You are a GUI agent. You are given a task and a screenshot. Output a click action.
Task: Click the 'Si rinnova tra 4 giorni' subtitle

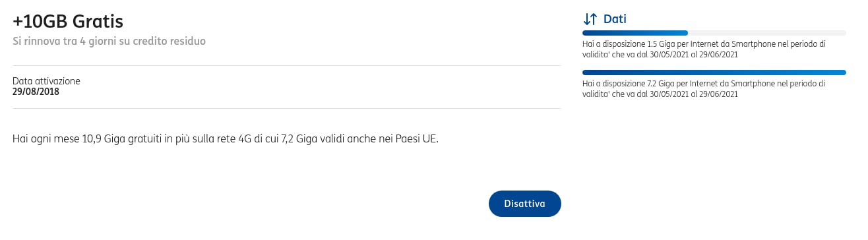click(109, 41)
